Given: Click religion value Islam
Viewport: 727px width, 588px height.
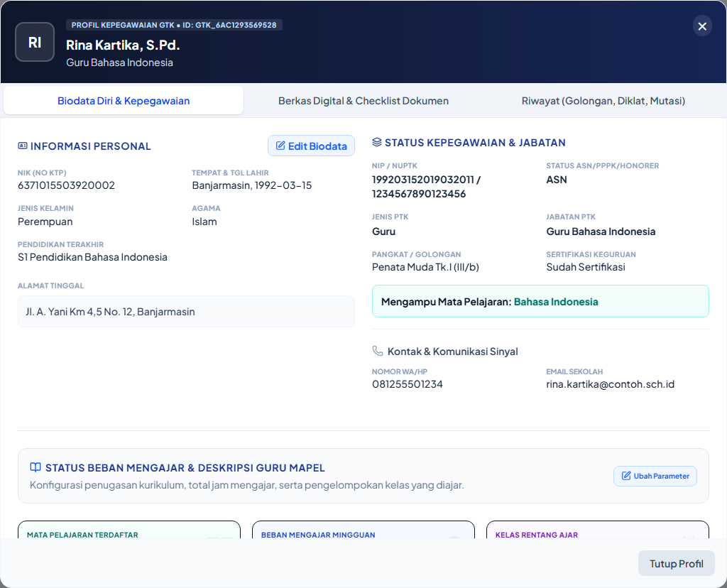Looking at the screenshot, I should point(204,222).
